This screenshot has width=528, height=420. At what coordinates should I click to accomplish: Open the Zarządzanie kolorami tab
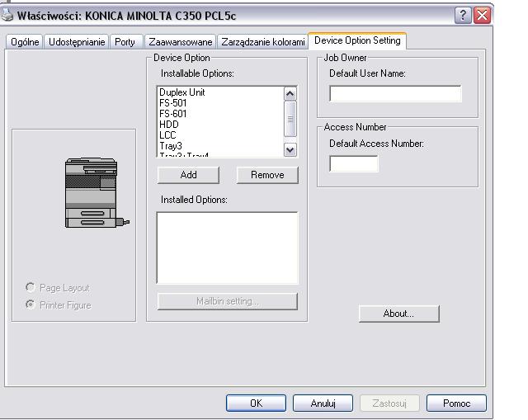[x=263, y=42]
